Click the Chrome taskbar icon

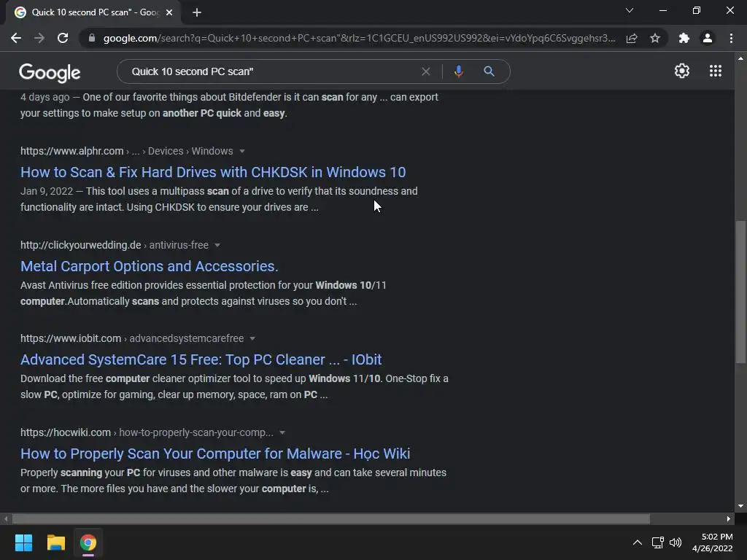pyautogui.click(x=88, y=542)
